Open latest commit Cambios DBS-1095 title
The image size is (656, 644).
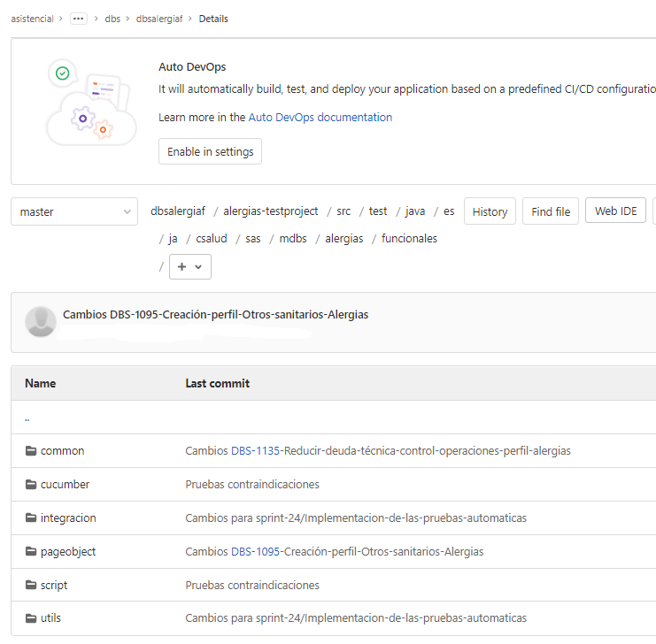click(x=215, y=314)
